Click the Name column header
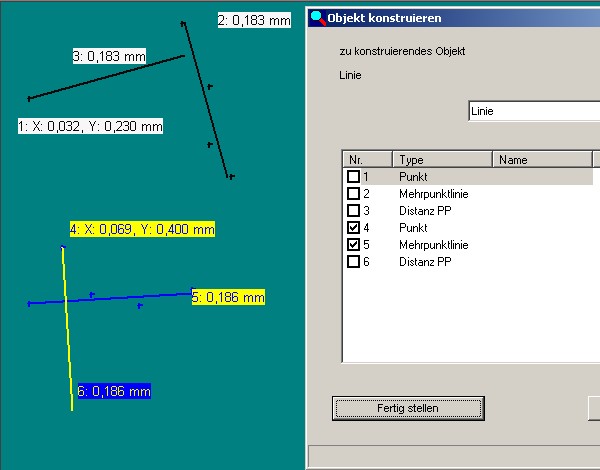This screenshot has height=470, width=600. pos(542,159)
